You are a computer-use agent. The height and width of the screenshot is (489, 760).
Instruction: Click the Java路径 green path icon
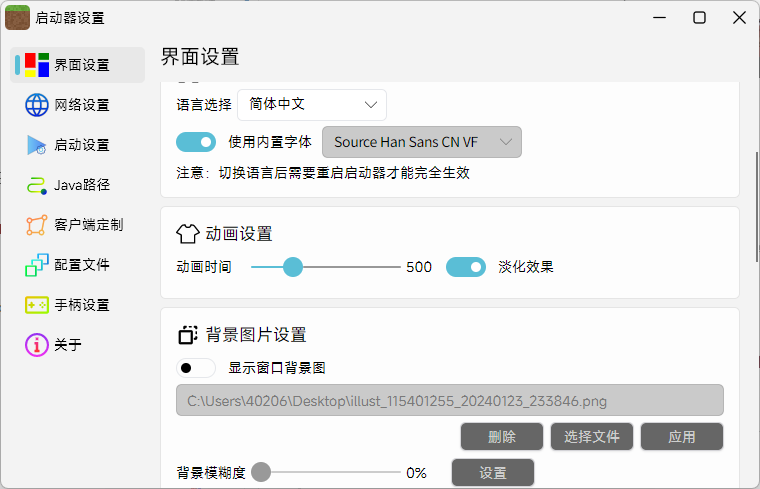pos(37,185)
